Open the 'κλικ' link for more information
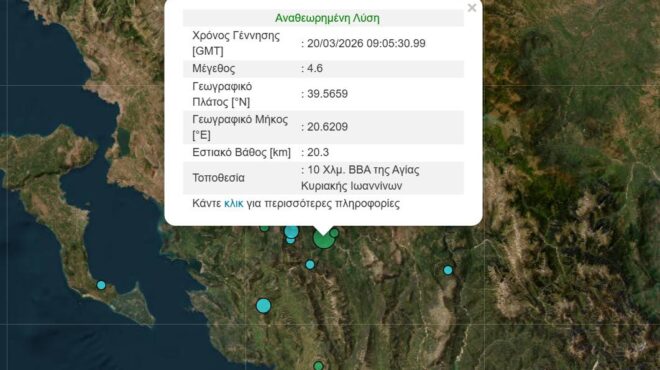660x370 pixels. (x=234, y=203)
